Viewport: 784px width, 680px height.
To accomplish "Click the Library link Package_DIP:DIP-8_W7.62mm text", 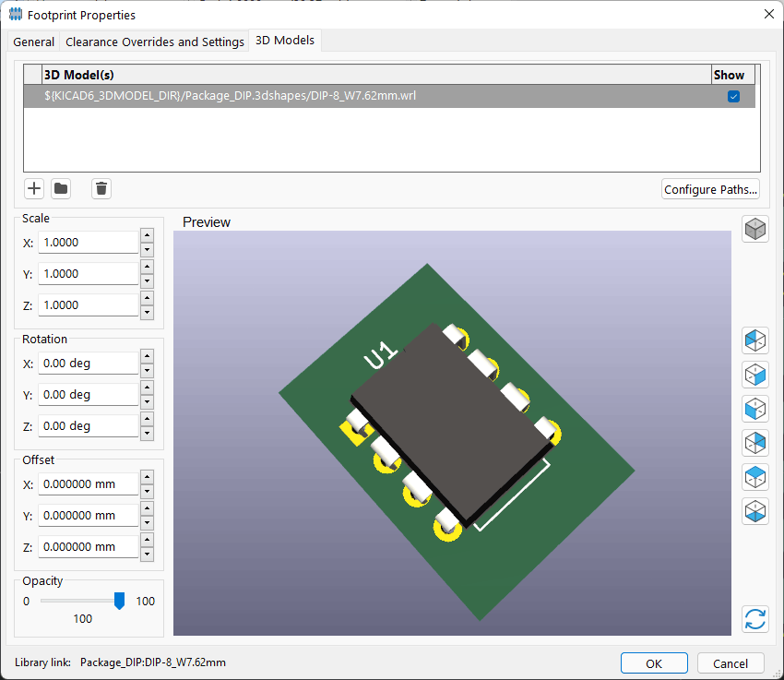I will (x=153, y=662).
